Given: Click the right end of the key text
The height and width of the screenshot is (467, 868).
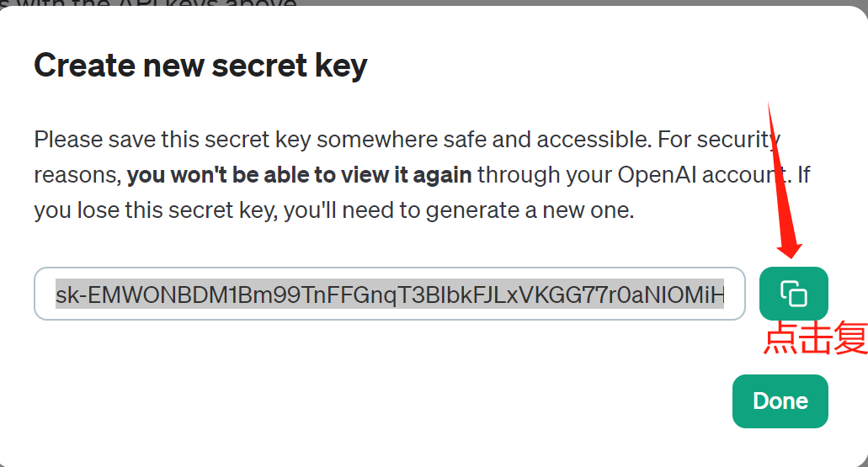Looking at the screenshot, I should (x=716, y=295).
